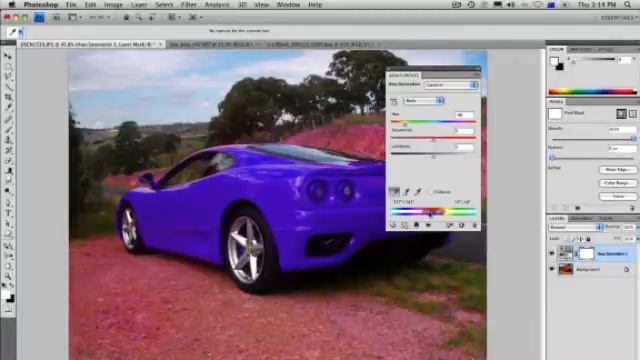
Task: Switch to the Swatches tab
Action: click(x=581, y=49)
